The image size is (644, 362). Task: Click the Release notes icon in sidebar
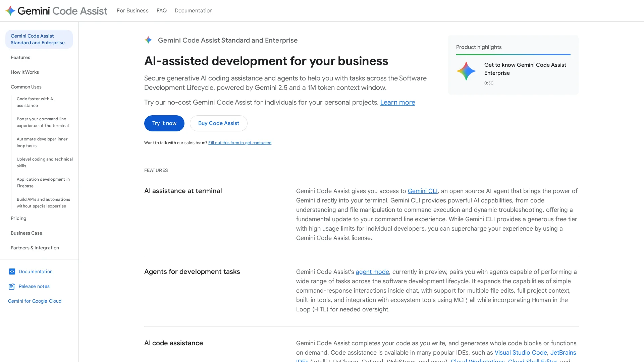(12, 286)
